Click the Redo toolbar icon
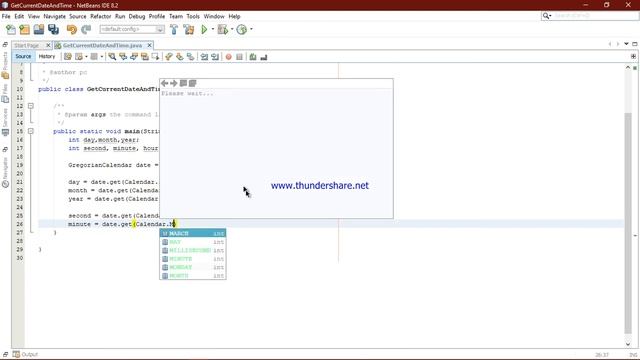Image resolution: width=640 pixels, height=360 pixels. pyautogui.click(x=86, y=29)
